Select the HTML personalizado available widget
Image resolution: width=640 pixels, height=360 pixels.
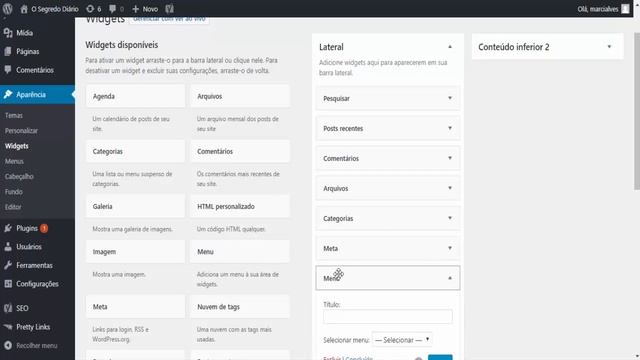tap(240, 207)
